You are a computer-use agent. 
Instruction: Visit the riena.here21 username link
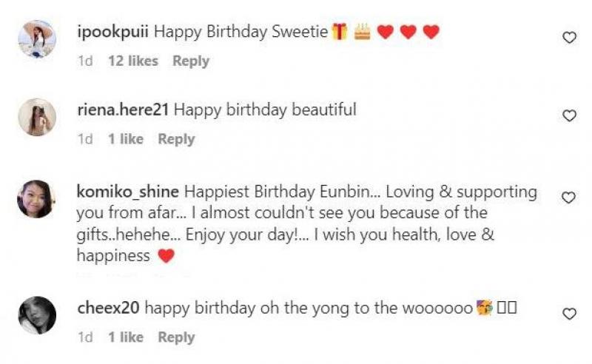[x=124, y=110]
